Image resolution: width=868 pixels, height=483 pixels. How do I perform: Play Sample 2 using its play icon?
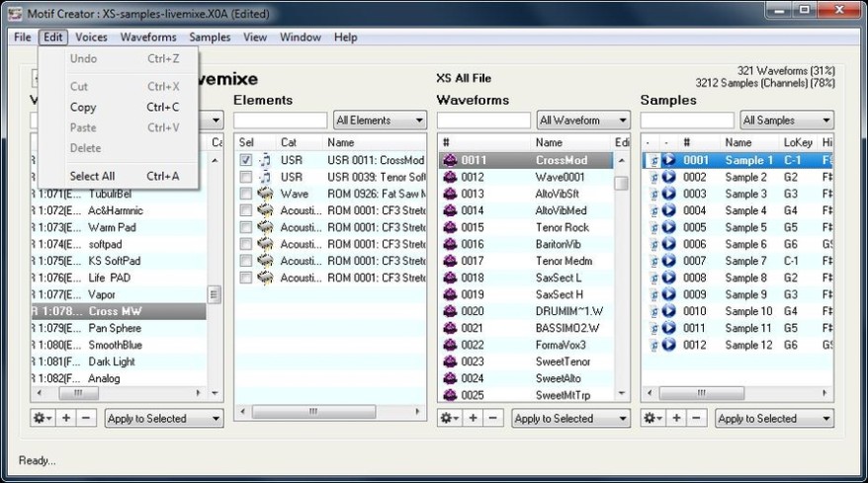[x=669, y=177]
